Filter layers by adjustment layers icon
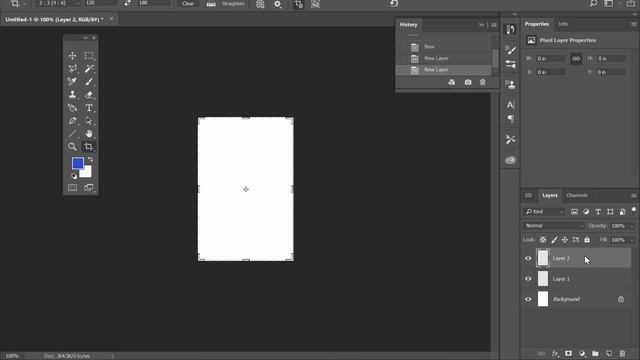 click(x=586, y=211)
